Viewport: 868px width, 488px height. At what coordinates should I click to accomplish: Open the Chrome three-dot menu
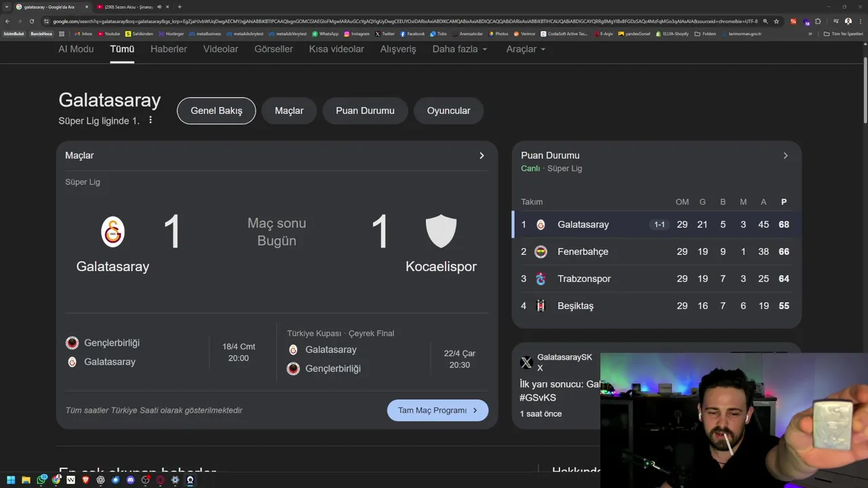coord(860,21)
